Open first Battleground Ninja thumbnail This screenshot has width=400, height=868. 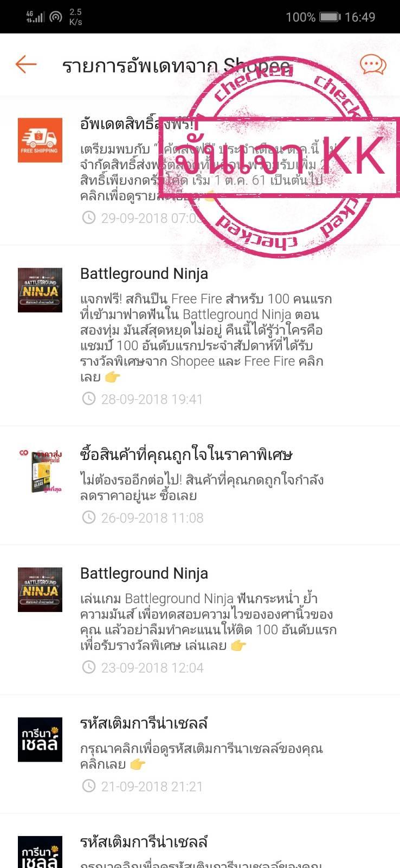[x=40, y=290]
